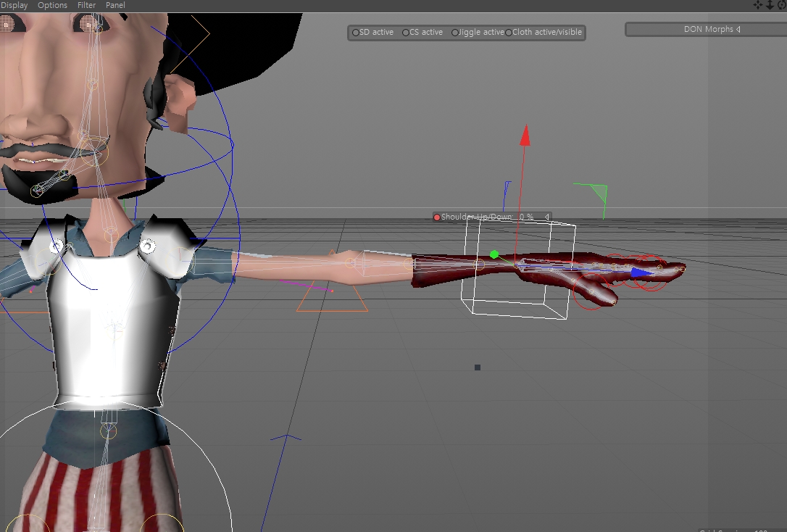Click the small dark square marker on the floor

478,367
